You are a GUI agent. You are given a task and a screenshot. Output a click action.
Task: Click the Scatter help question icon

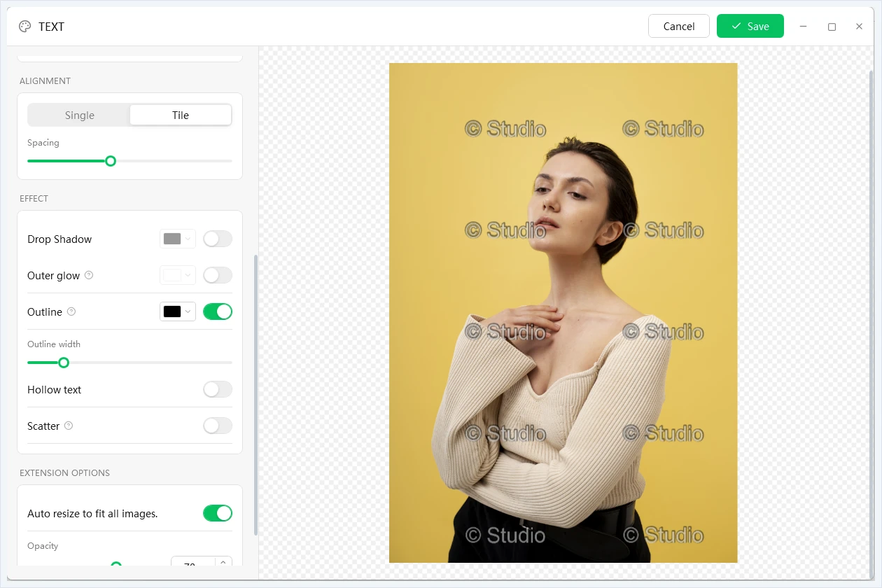tap(69, 426)
